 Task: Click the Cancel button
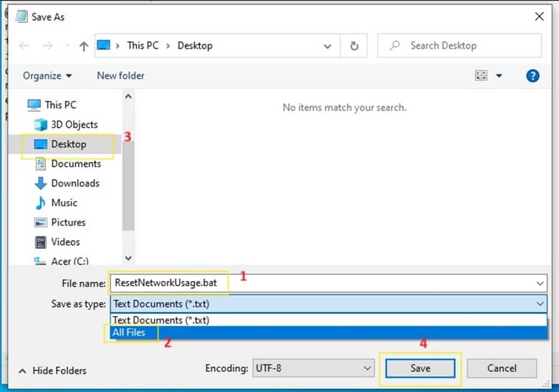point(502,368)
